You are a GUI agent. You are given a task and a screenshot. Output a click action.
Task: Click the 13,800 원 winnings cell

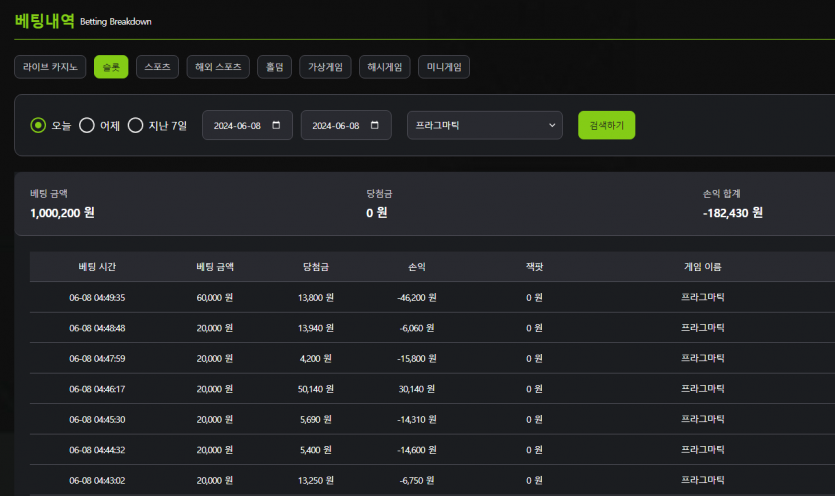(316, 298)
